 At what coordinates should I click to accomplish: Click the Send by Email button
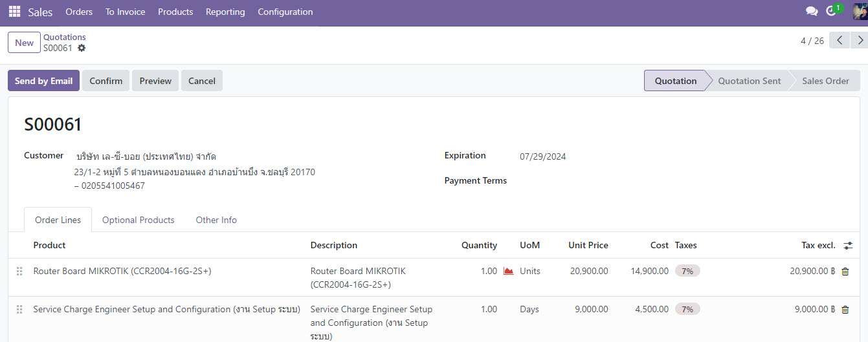43,81
